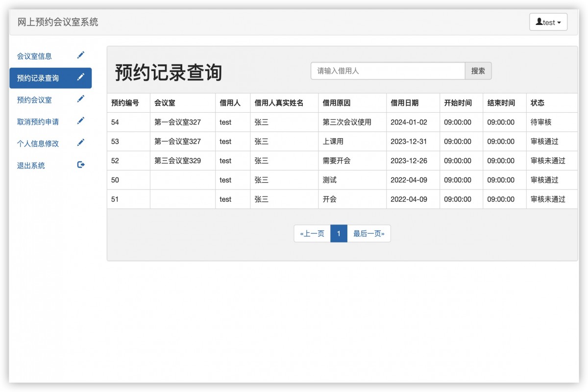
Task: Click the logout icon next to 退出系统
Action: (81, 165)
